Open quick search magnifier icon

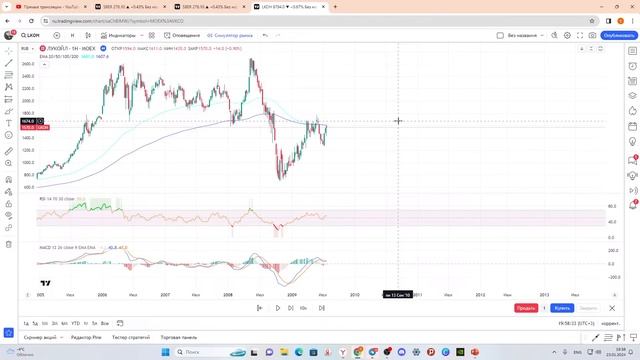tap(554, 36)
